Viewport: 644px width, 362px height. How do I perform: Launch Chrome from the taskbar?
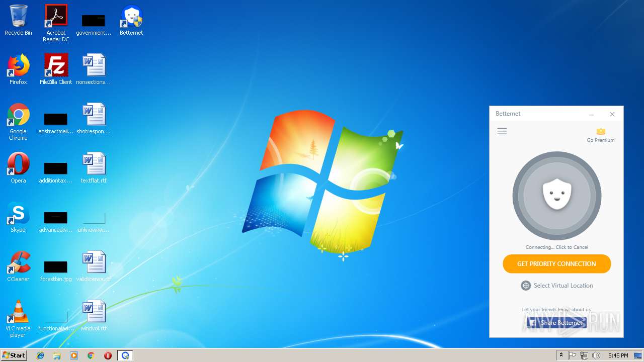91,355
